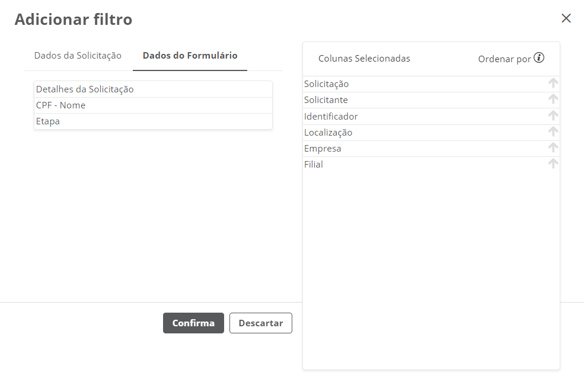Pick the Etapa field item
584x392 pixels.
click(x=48, y=121)
